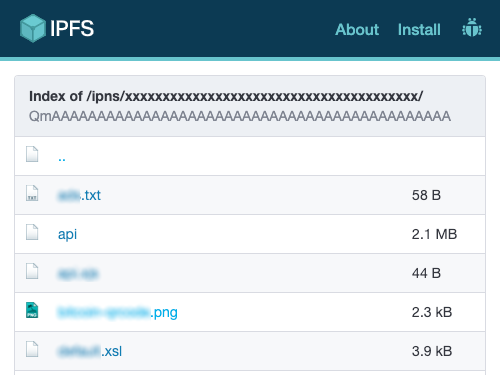Click the file icon beside parent directory
Viewport: 500px width, 375px height.
[x=32, y=154]
